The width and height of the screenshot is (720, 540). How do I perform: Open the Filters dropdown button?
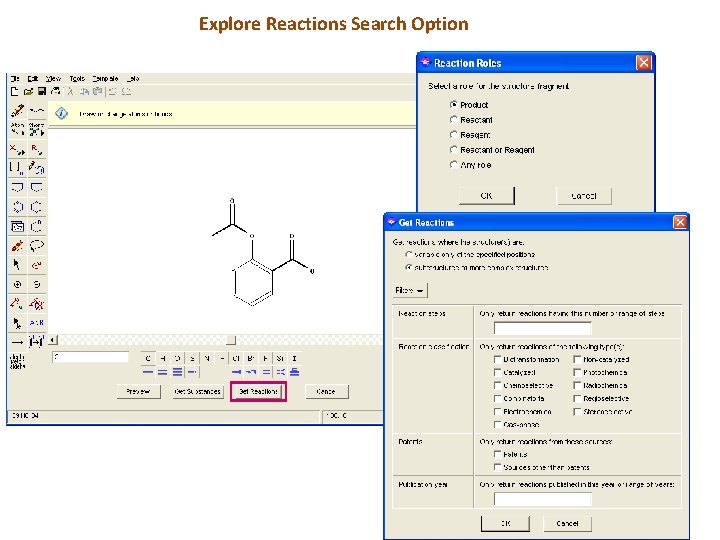tap(410, 290)
